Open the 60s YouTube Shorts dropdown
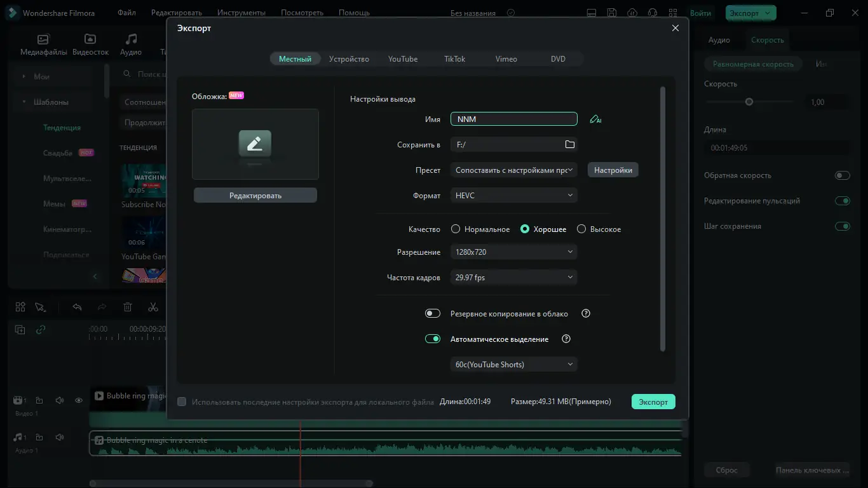The width and height of the screenshot is (868, 488). pos(514,364)
